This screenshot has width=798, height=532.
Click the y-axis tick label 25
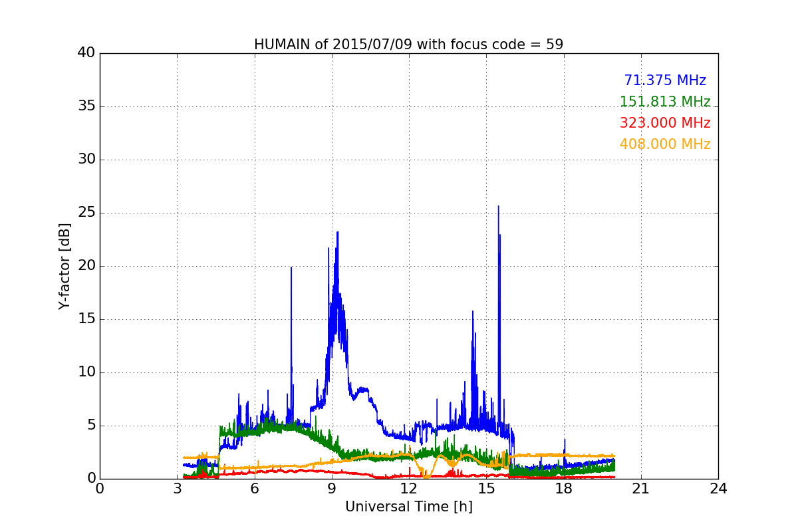[86, 213]
